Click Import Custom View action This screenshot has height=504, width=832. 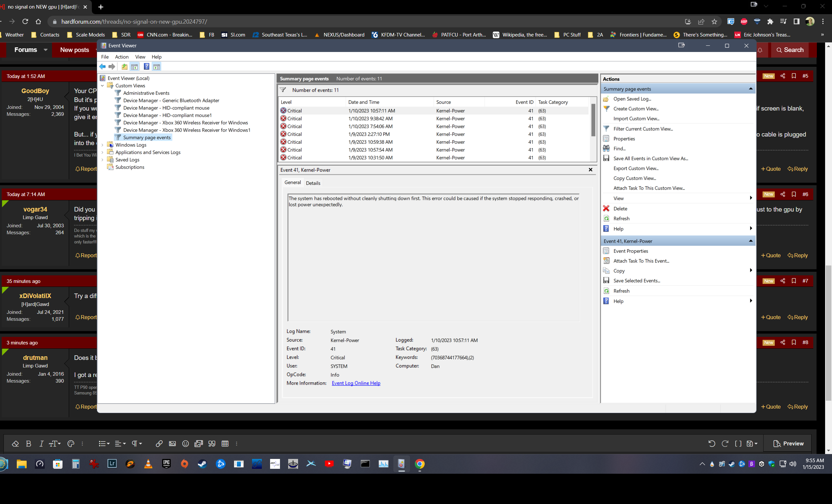[x=636, y=118]
